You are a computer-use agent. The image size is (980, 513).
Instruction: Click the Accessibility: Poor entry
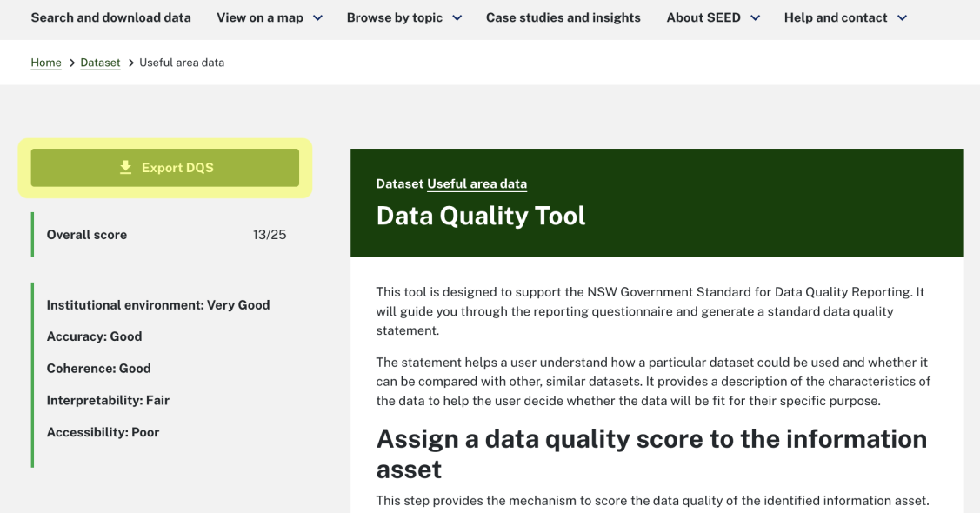[x=103, y=432]
